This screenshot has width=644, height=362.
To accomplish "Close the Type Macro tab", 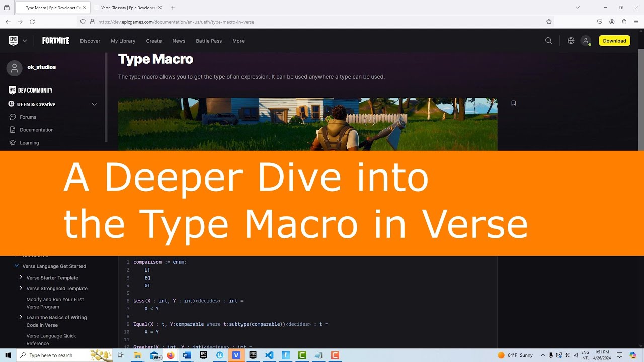I will (85, 8).
